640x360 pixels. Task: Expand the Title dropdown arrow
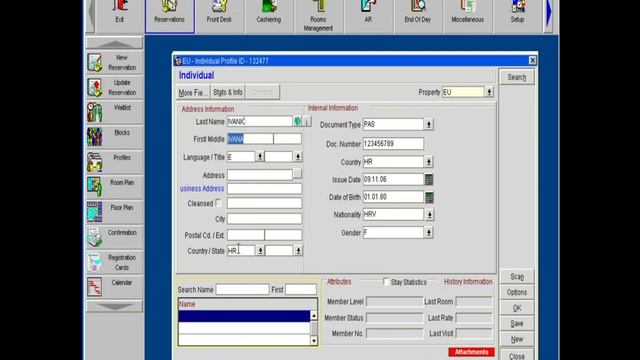click(298, 157)
